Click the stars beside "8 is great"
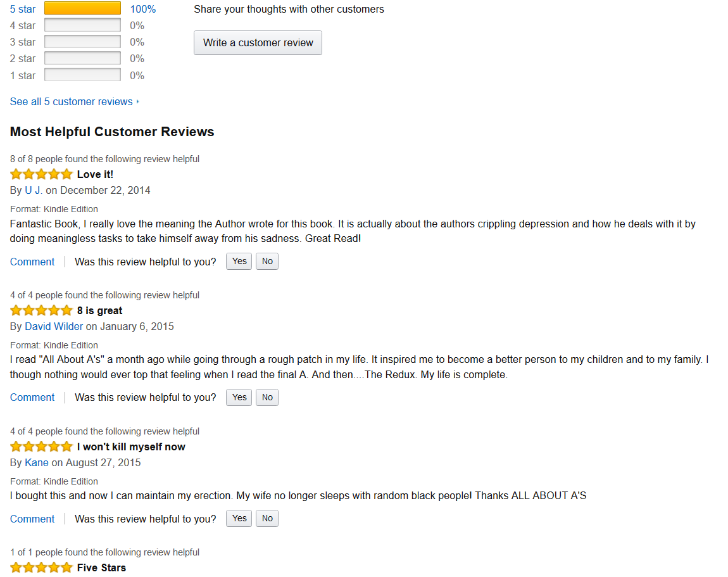Viewport: 728px width, 577px height. (x=41, y=310)
